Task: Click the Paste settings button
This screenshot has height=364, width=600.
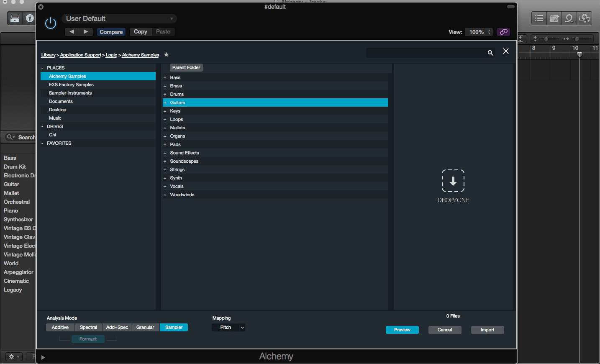Action: click(x=163, y=32)
